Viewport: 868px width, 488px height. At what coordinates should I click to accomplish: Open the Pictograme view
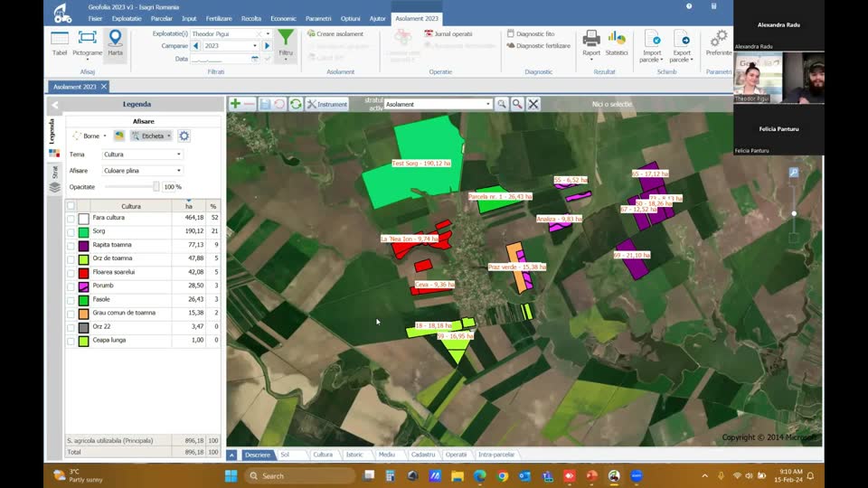click(87, 43)
